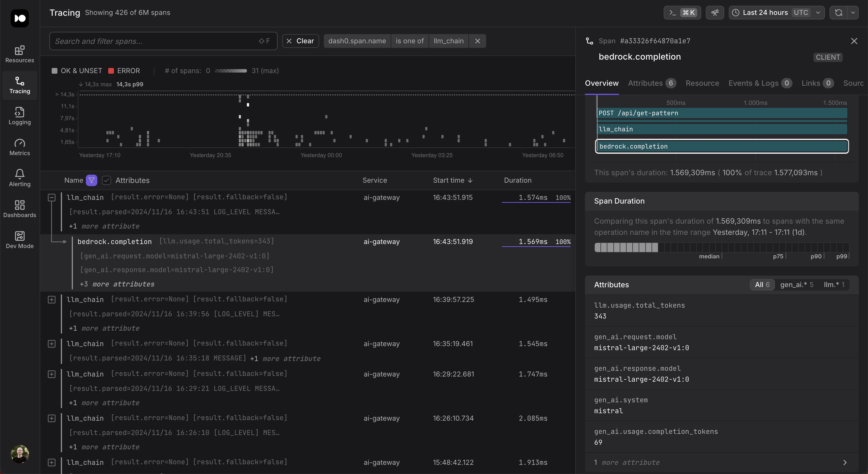This screenshot has width=868, height=474.
Task: Click the Name column filter icon
Action: point(91,180)
